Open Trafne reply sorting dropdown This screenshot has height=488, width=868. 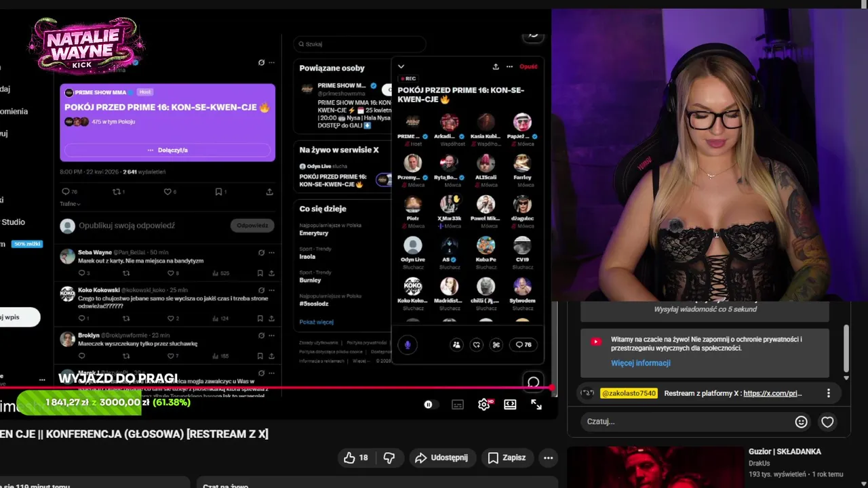tap(70, 203)
